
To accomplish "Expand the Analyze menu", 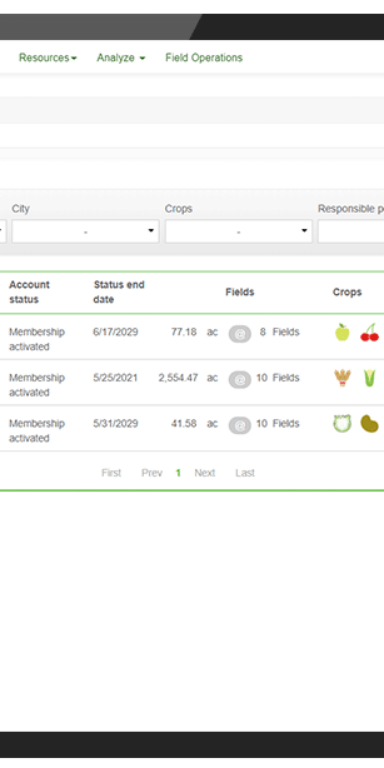I will 121,58.
